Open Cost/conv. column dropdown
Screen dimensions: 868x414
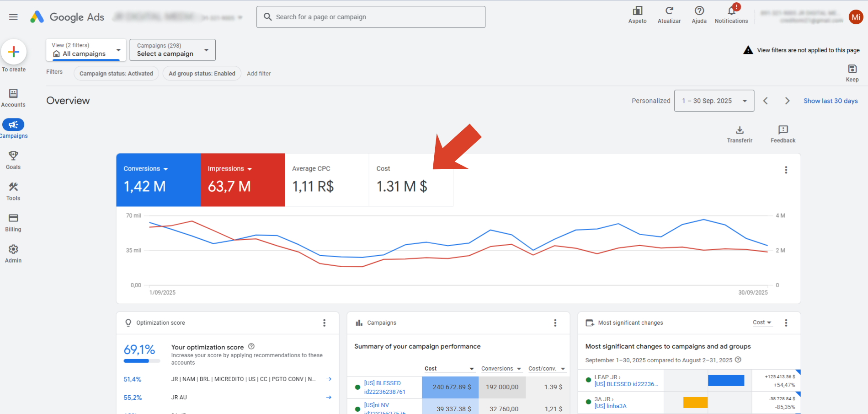pyautogui.click(x=547, y=369)
